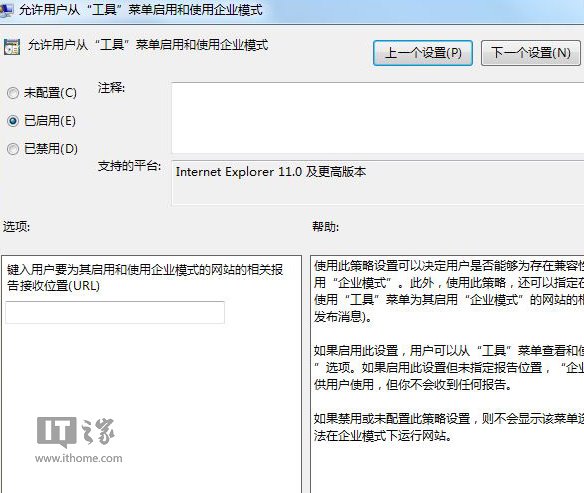Image resolution: width=584 pixels, height=493 pixels.
Task: Click the 注释 label
Action: (x=111, y=88)
